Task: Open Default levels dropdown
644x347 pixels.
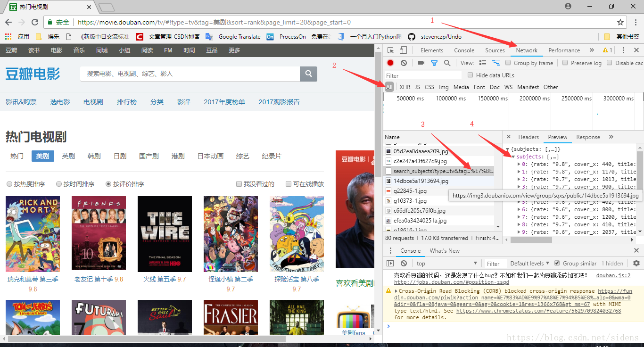Action: (x=530, y=264)
